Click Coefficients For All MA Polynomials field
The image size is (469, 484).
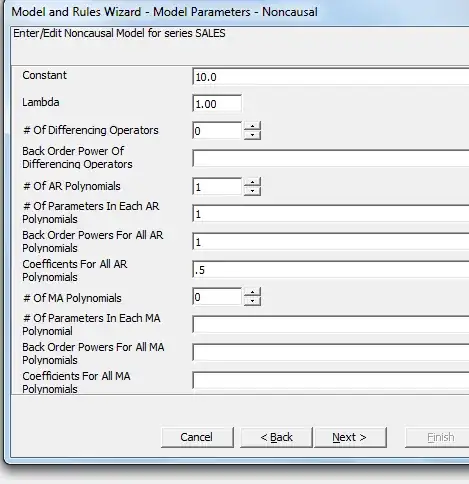(x=331, y=380)
